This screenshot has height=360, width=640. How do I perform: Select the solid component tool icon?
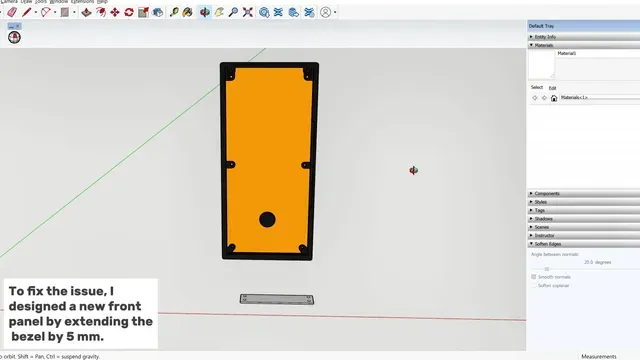coord(158,12)
